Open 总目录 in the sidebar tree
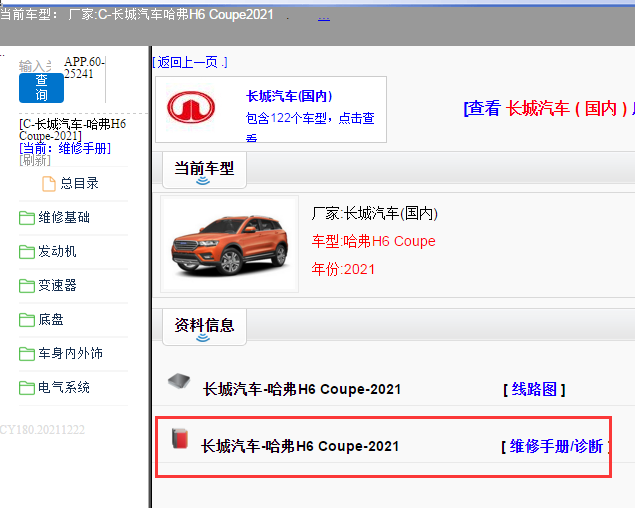The height and width of the screenshot is (508, 635). click(79, 184)
